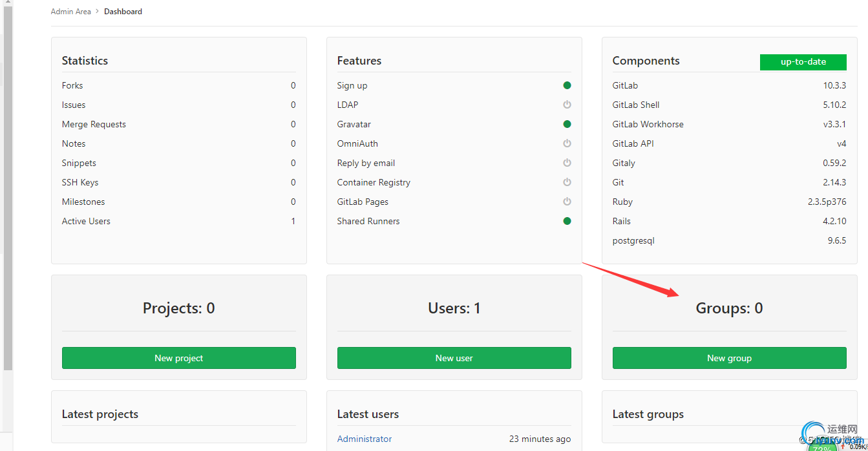
Task: Click the New user button
Action: pyautogui.click(x=454, y=358)
